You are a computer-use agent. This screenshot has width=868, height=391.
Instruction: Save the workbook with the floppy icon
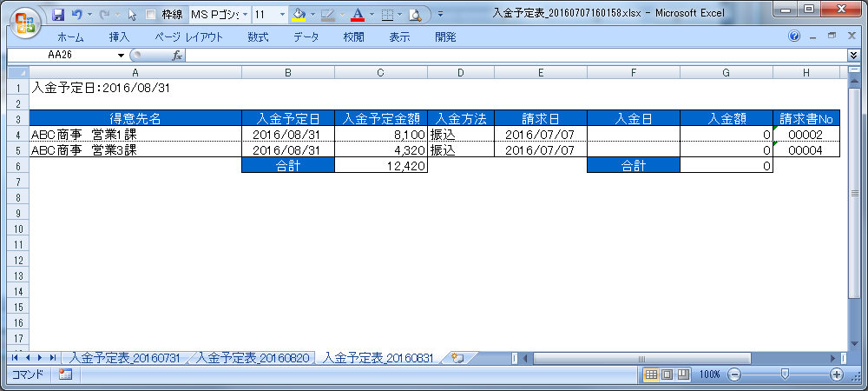pos(58,15)
